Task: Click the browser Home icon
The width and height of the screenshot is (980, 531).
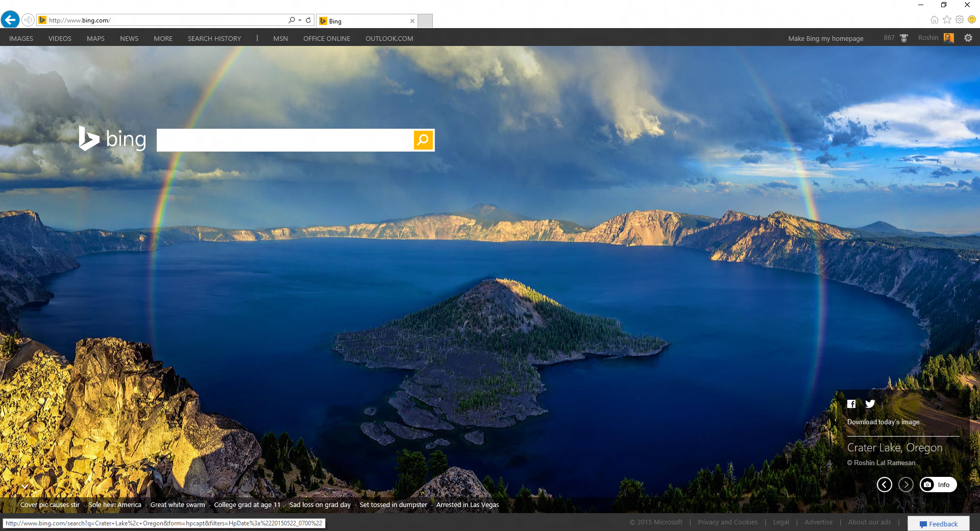Action: pos(934,19)
